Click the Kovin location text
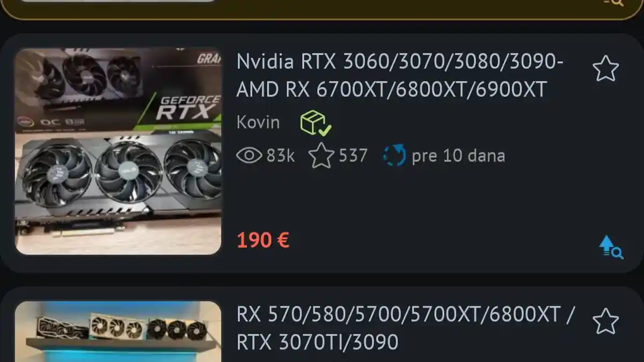This screenshot has width=644, height=362. coord(258,122)
